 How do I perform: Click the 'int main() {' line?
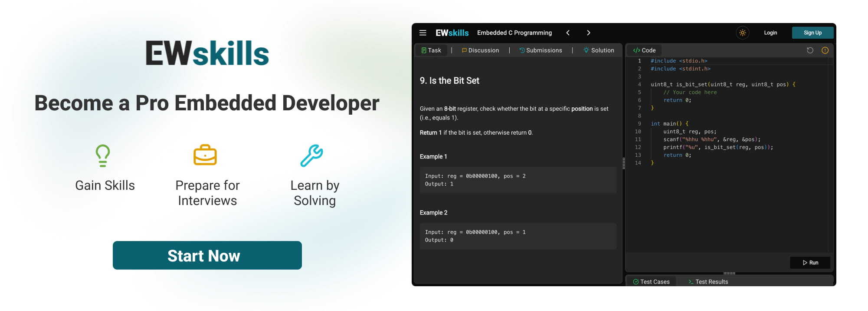(669, 124)
